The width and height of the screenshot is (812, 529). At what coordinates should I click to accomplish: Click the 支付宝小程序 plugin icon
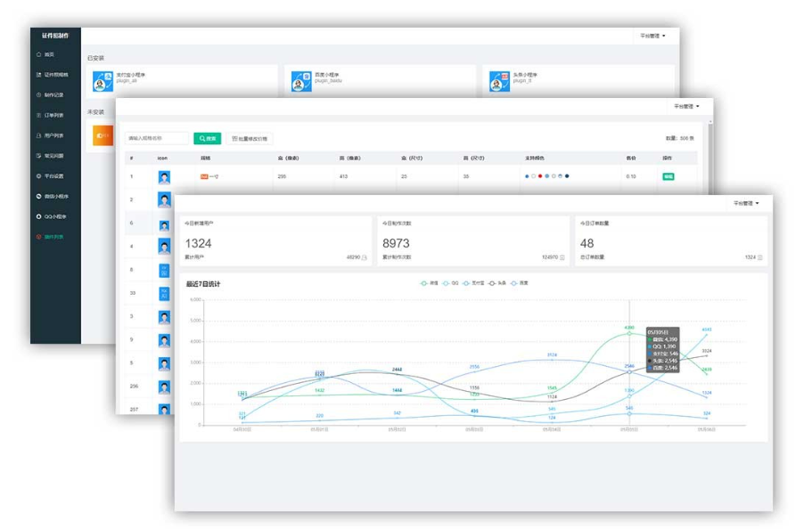click(103, 82)
